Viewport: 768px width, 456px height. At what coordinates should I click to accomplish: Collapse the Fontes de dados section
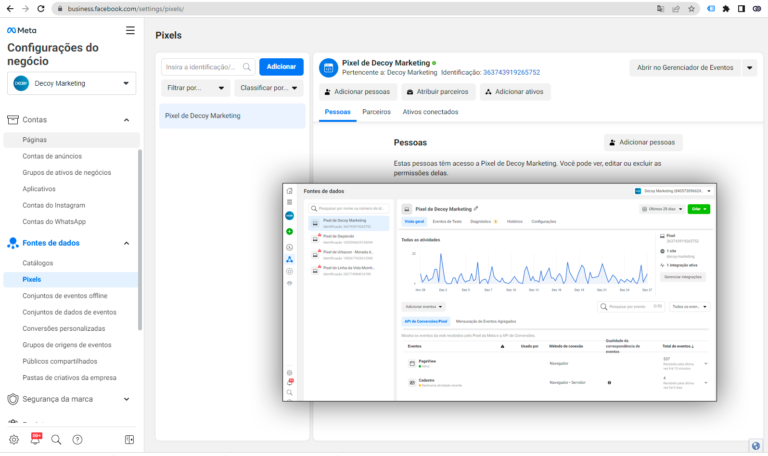tap(126, 243)
